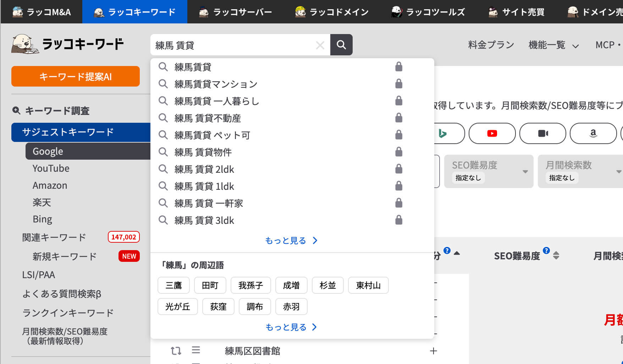Open the ラッコM&A top tab
The height and width of the screenshot is (364, 623).
(42, 12)
